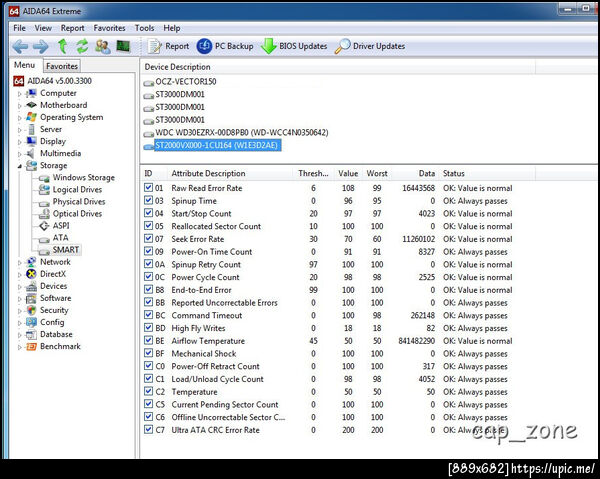Expand the Multimedia tree node
This screenshot has width=600, height=479.
click(x=20, y=154)
